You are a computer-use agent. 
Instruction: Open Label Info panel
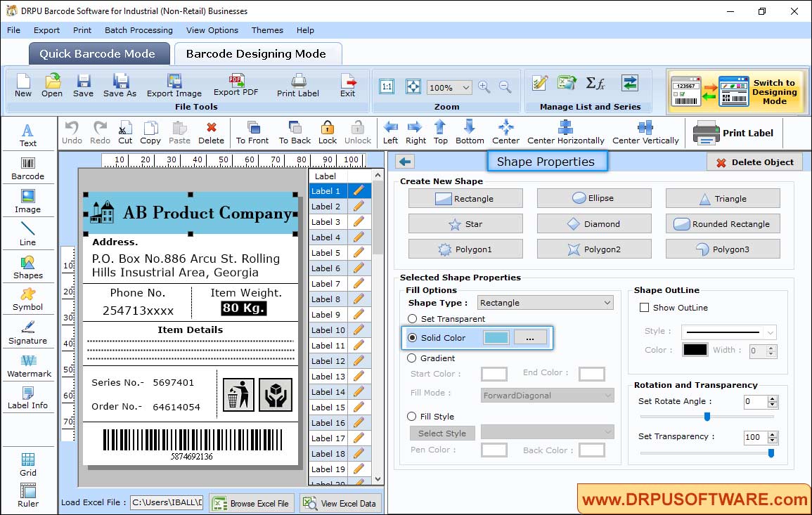(28, 398)
